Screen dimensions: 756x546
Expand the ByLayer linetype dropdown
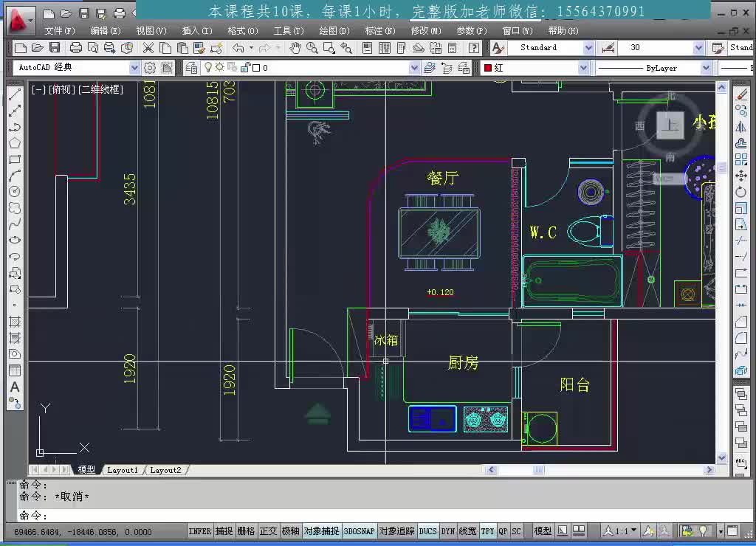pos(706,68)
